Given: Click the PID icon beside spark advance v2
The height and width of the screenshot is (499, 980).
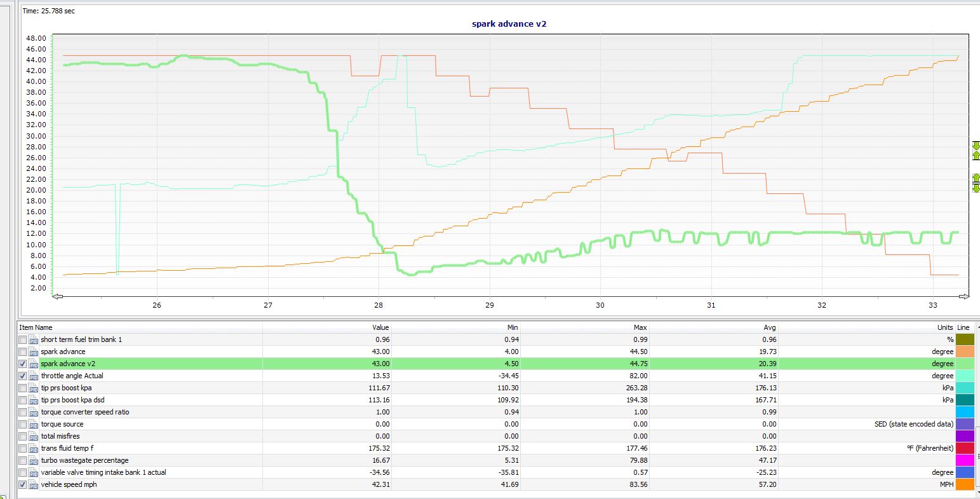Looking at the screenshot, I should pos(34,364).
